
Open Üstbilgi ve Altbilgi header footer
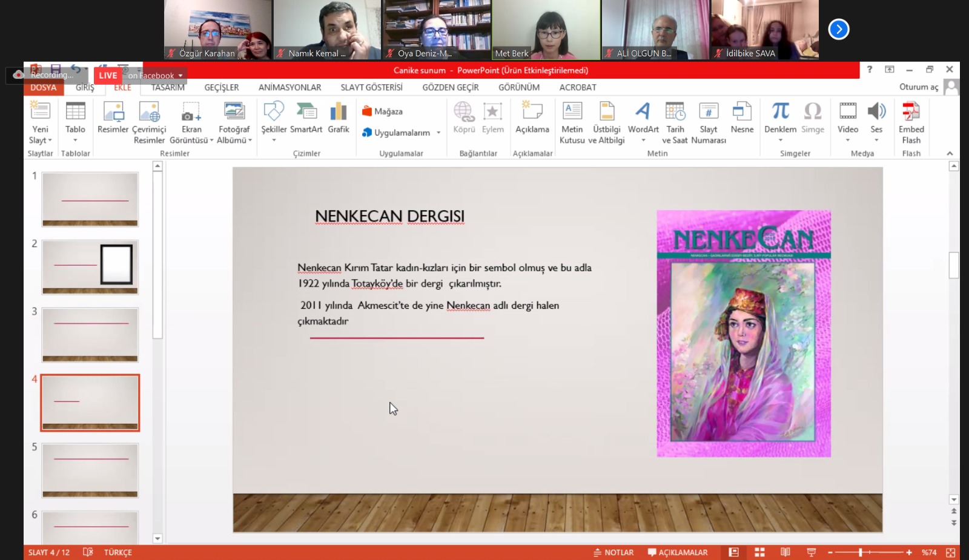tap(606, 124)
